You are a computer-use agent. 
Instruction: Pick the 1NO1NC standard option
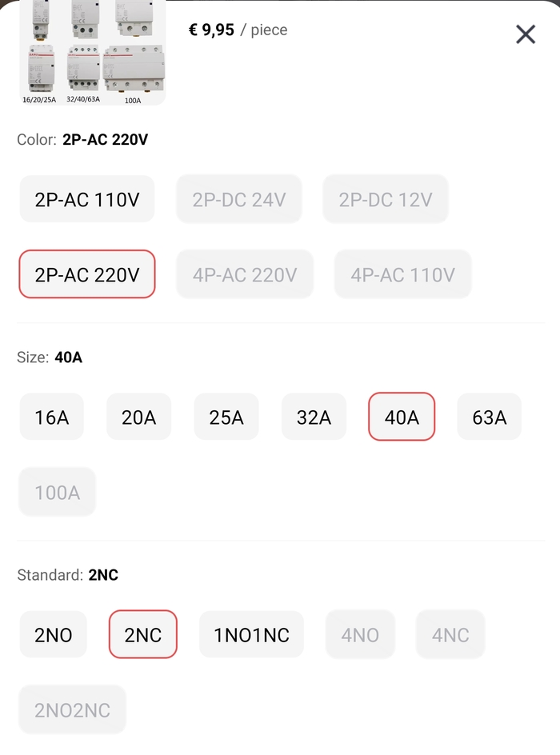(251, 635)
